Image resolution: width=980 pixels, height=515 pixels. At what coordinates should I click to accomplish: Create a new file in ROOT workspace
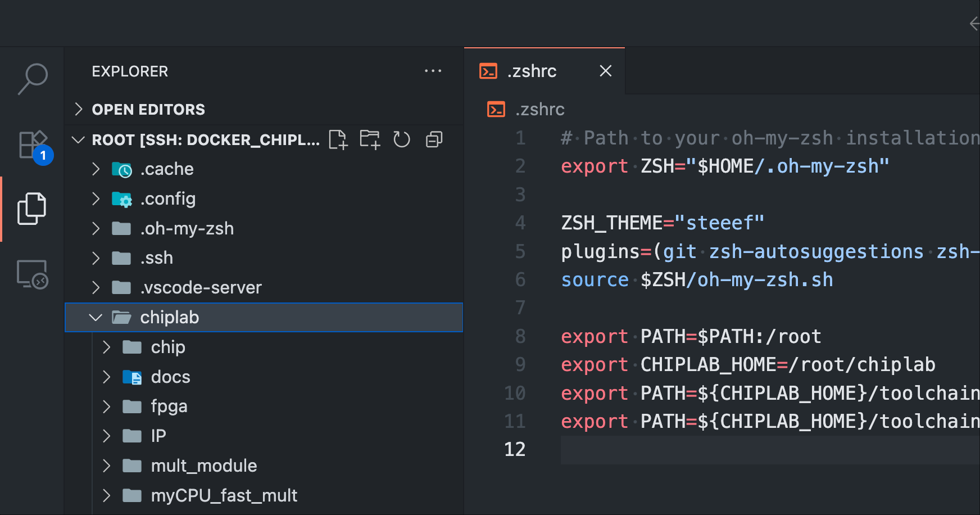click(338, 139)
